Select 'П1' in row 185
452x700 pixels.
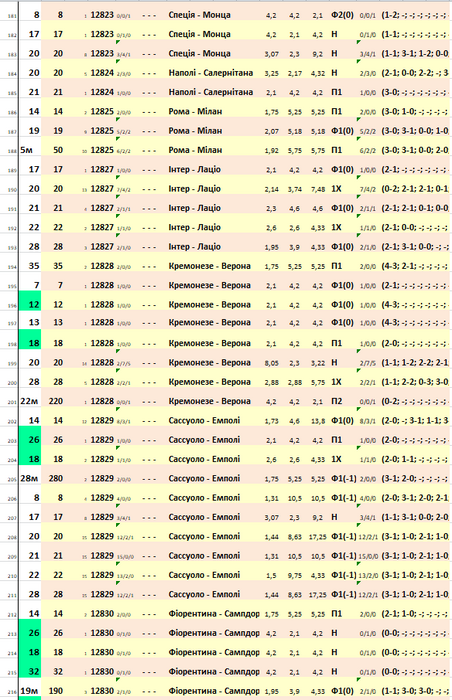click(x=336, y=92)
